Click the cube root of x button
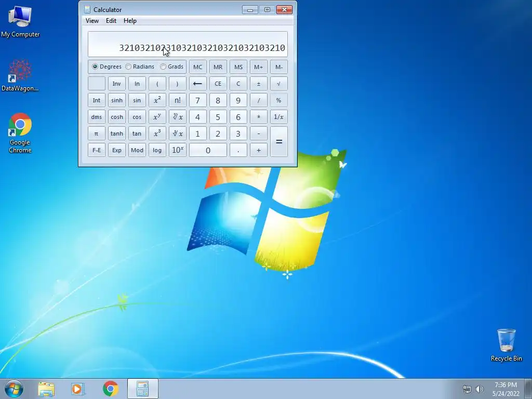This screenshot has width=532, height=399. click(178, 134)
